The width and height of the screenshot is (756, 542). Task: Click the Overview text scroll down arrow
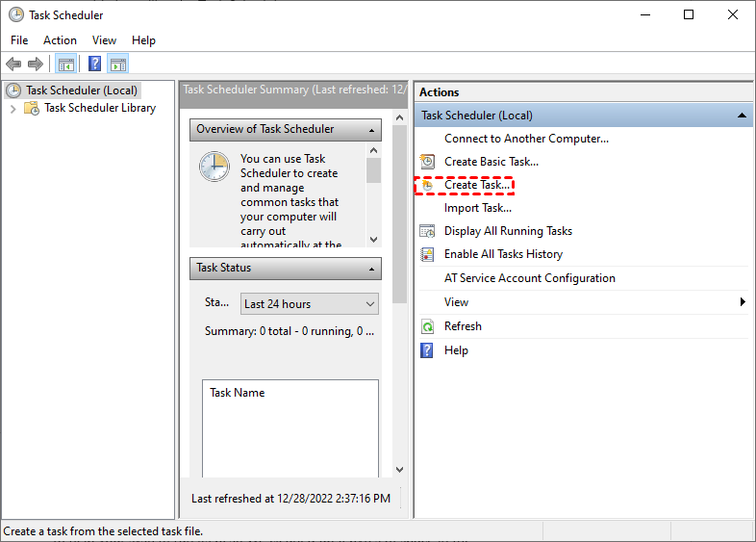point(373,240)
